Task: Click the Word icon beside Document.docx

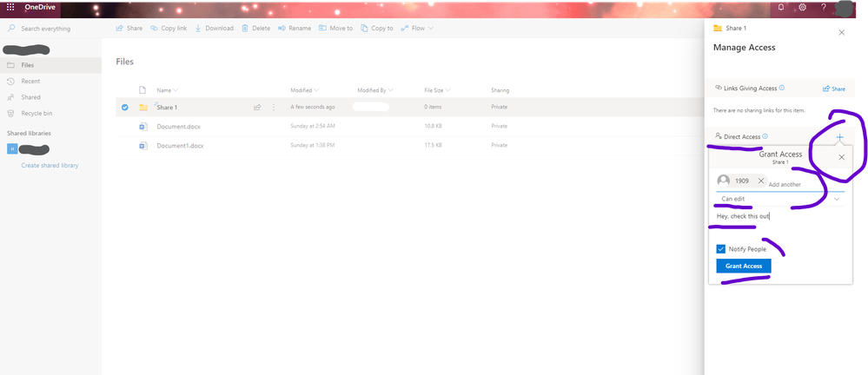Action: pos(142,126)
